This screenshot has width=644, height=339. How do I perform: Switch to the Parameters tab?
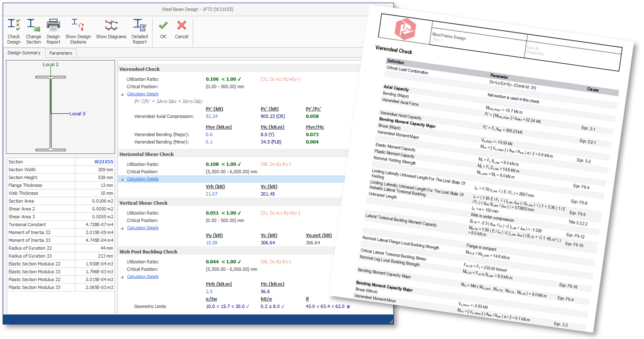[61, 53]
